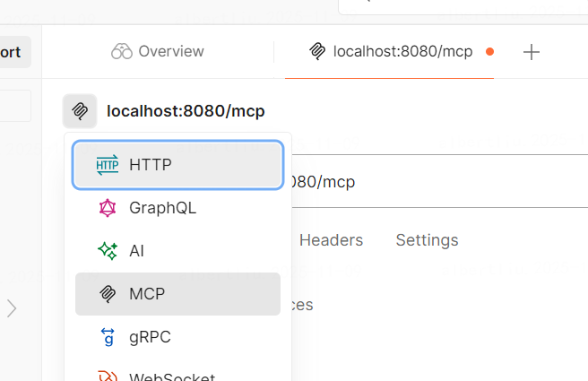
Task: Click the blue gRPC icon
Action: [x=108, y=337]
